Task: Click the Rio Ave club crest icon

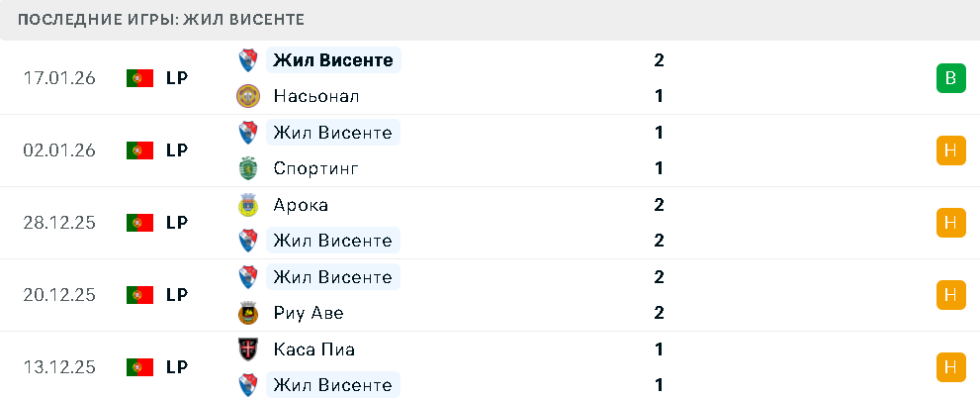Action: click(x=247, y=313)
